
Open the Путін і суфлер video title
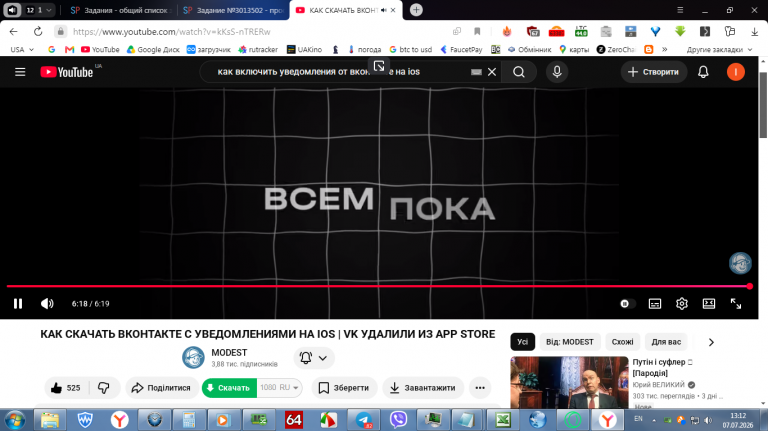point(662,367)
